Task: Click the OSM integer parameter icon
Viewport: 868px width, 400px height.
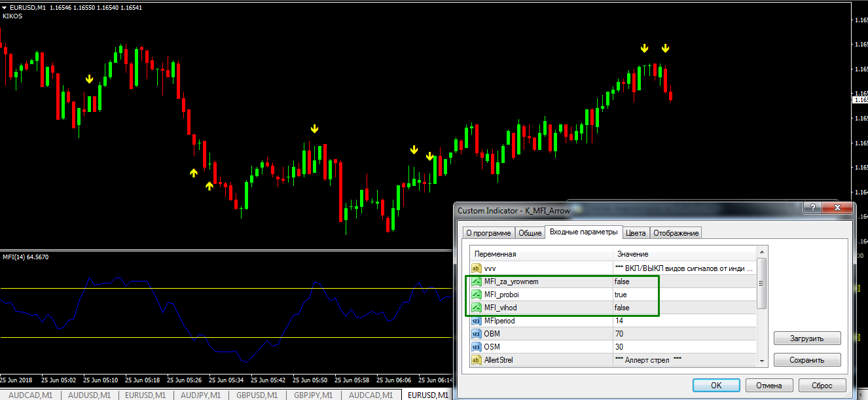Action: tap(476, 346)
